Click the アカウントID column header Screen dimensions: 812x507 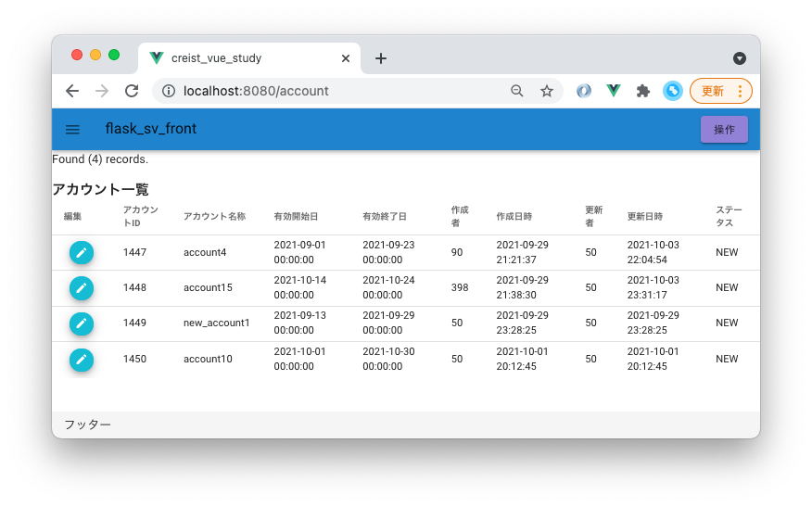tap(140, 217)
